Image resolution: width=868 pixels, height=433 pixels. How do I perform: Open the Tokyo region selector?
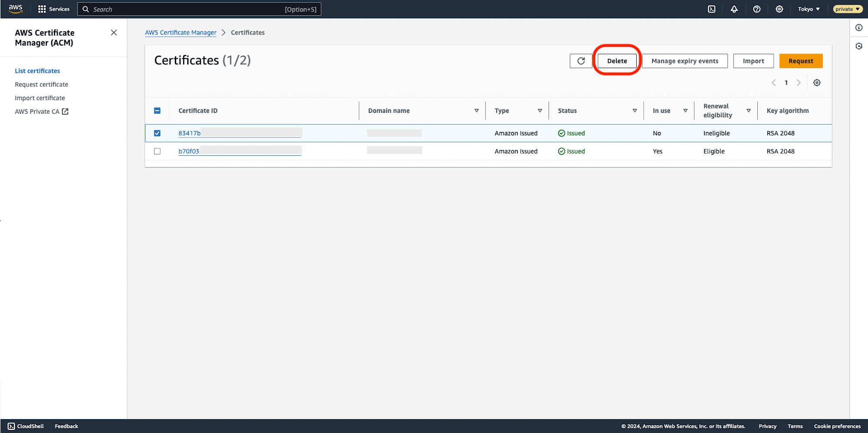809,9
